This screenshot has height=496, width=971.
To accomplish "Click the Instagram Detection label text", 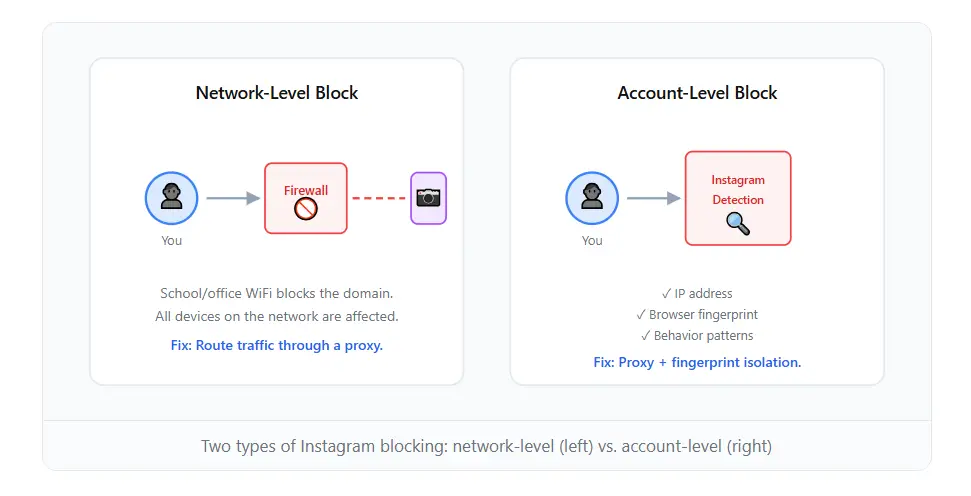I will click(738, 190).
